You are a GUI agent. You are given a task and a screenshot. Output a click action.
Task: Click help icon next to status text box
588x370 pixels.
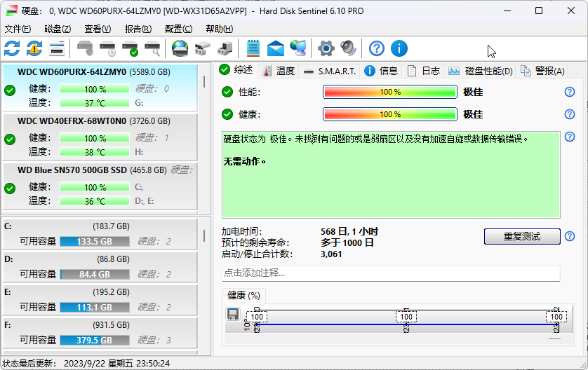click(570, 137)
